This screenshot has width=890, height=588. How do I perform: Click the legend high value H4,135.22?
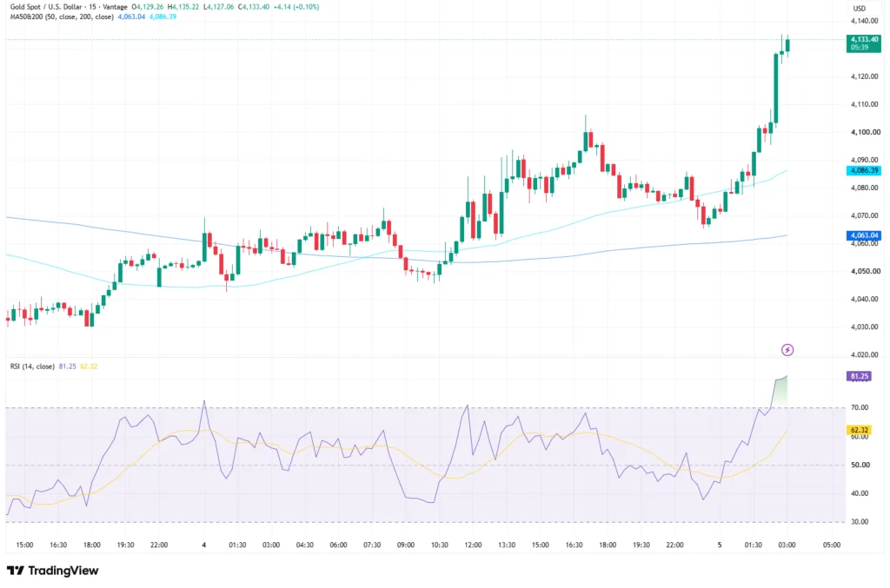183,7
